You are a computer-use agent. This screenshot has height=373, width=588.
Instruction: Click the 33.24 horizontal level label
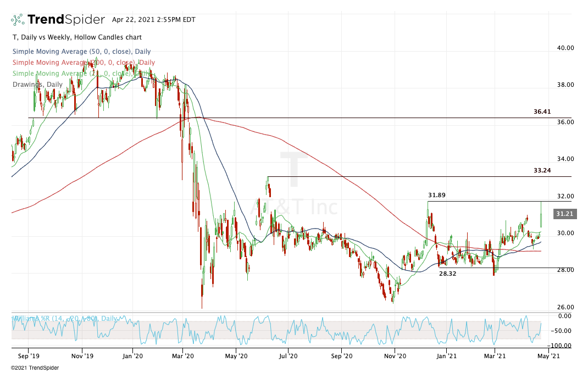click(x=542, y=170)
